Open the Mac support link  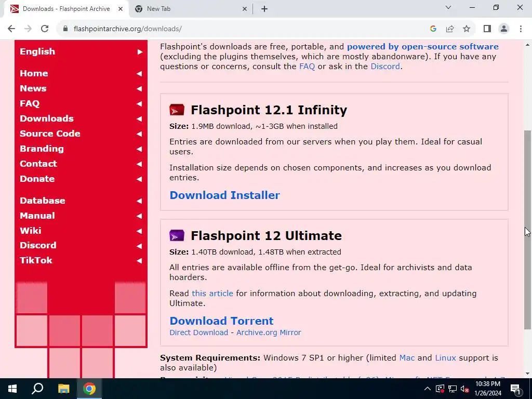(407, 358)
